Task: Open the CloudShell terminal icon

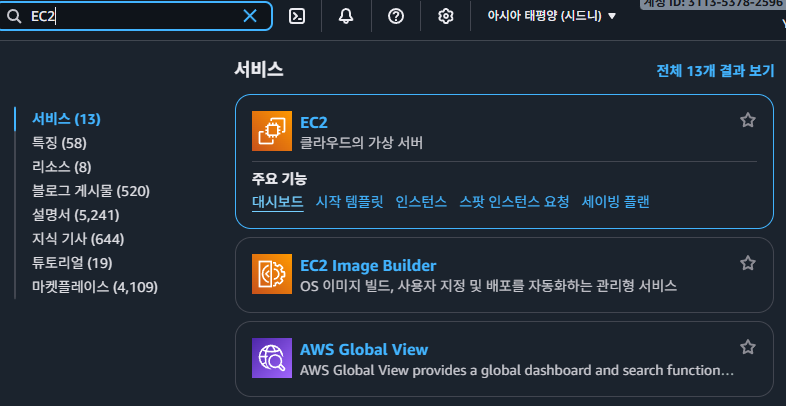Action: click(297, 17)
